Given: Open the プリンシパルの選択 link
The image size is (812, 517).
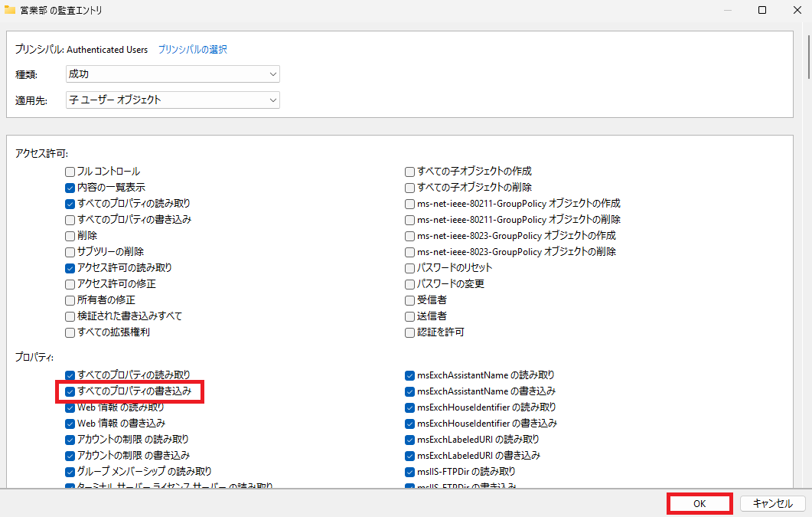Looking at the screenshot, I should [x=193, y=50].
